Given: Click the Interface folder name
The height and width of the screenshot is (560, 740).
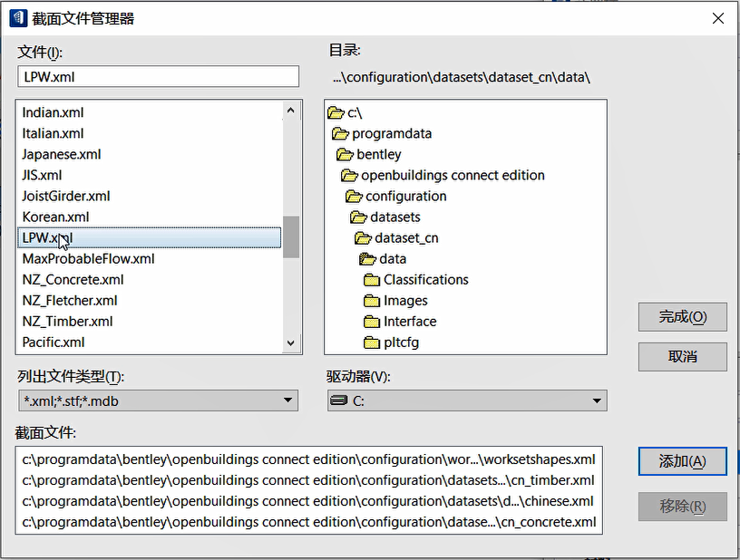Looking at the screenshot, I should tap(410, 322).
